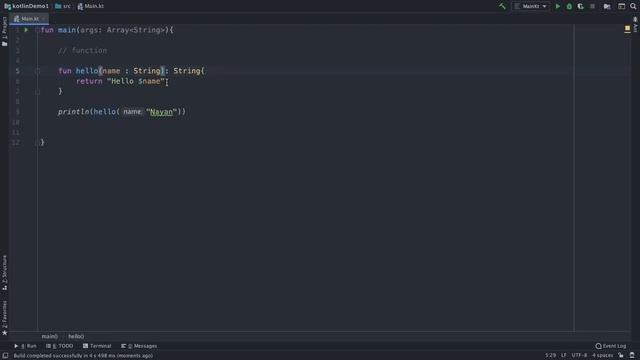Viewport: 640px width, 360px height.
Task: Click the src folder breadcrumb
Action: tap(63, 6)
